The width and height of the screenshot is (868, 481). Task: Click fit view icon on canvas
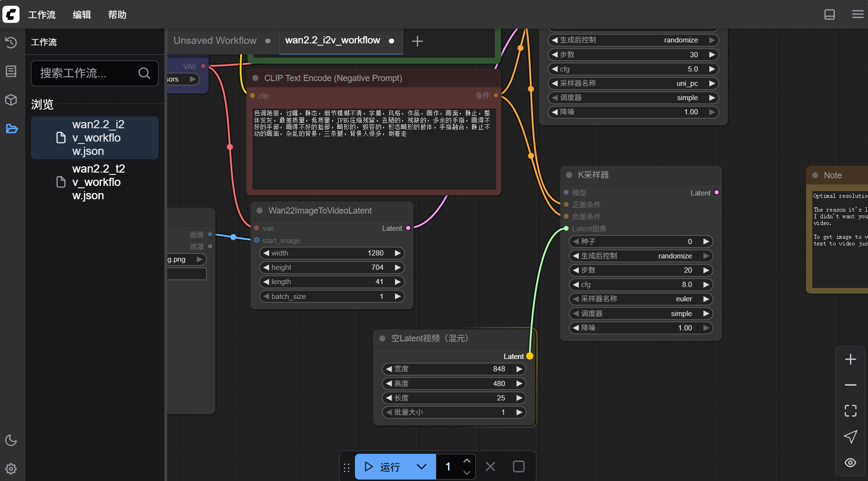click(850, 411)
